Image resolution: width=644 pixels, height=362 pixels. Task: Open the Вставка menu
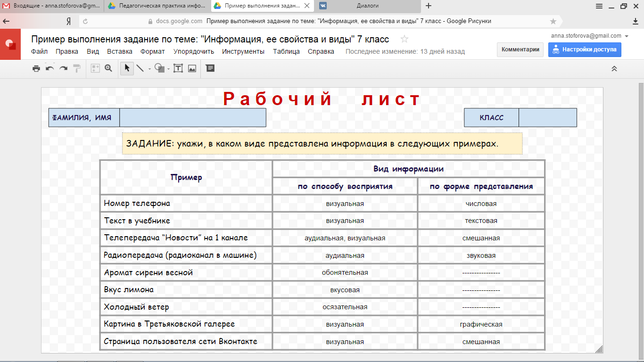coord(120,51)
